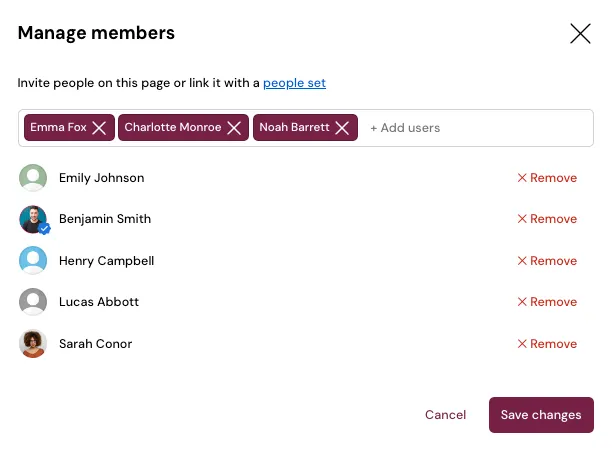
Task: Focus the Add users input field
Action: pos(477,128)
